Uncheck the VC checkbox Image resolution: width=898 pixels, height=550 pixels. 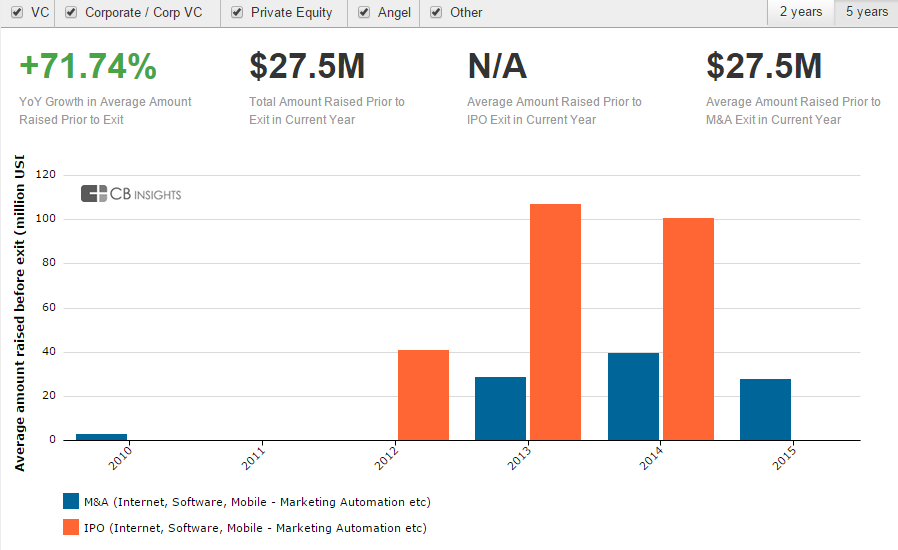[x=17, y=13]
